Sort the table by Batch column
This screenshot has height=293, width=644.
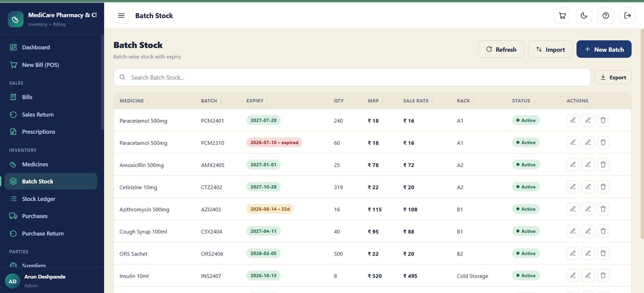pos(211,101)
